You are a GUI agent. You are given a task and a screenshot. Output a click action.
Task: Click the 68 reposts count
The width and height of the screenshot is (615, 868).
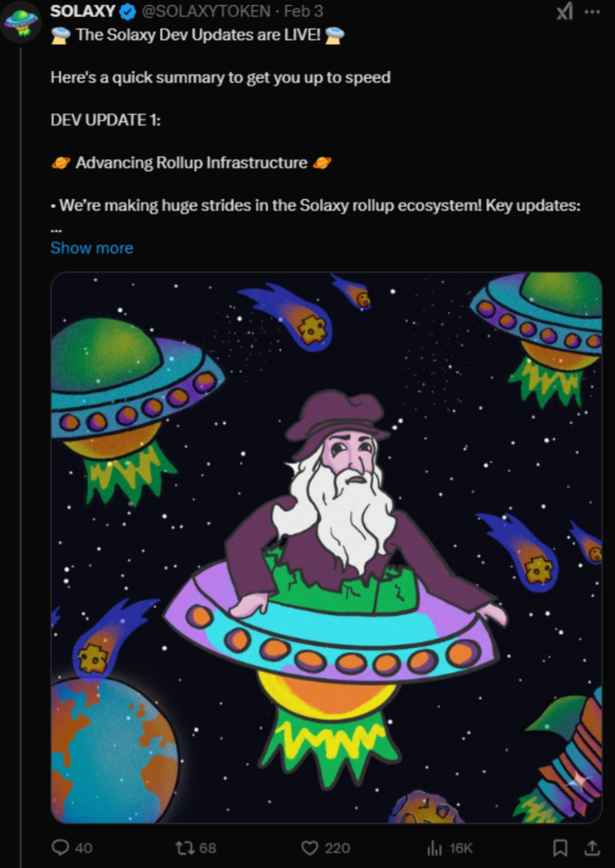207,848
